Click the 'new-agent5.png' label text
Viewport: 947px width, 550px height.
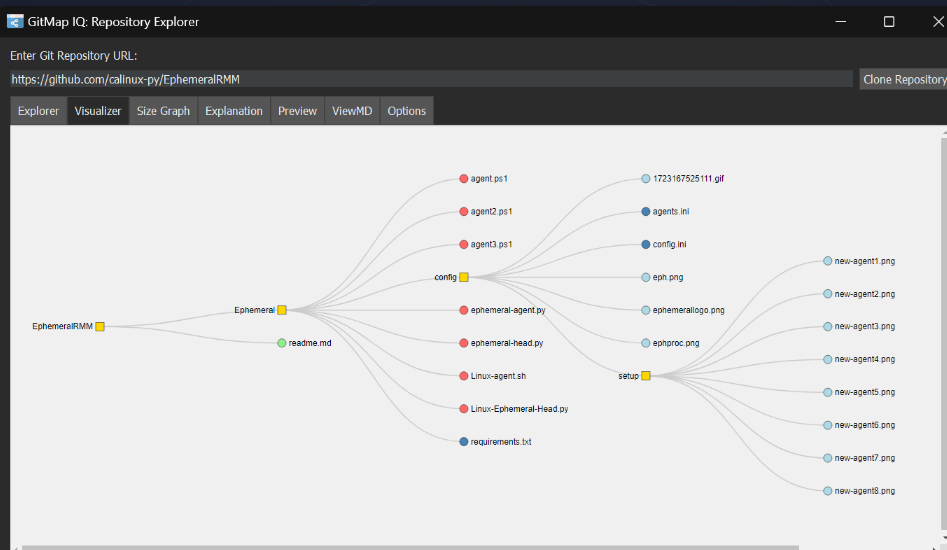(x=864, y=392)
